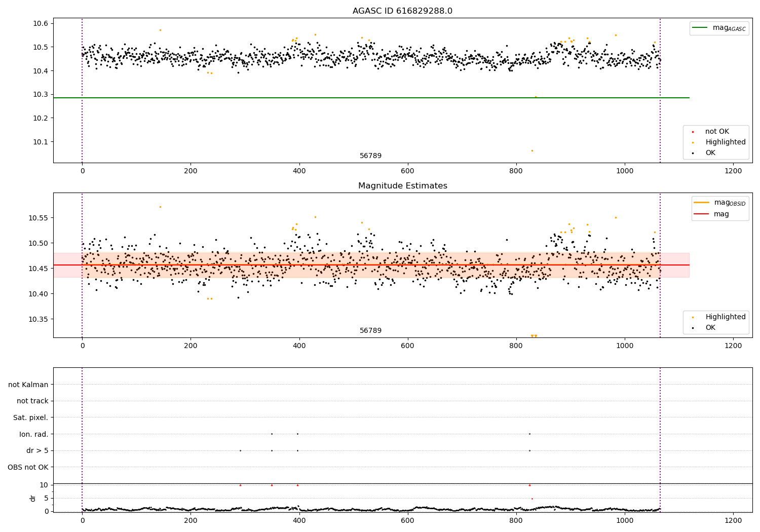This screenshot has height=532, width=760.
Task: Click the '56789' label in the top plot
Action: tap(370, 156)
